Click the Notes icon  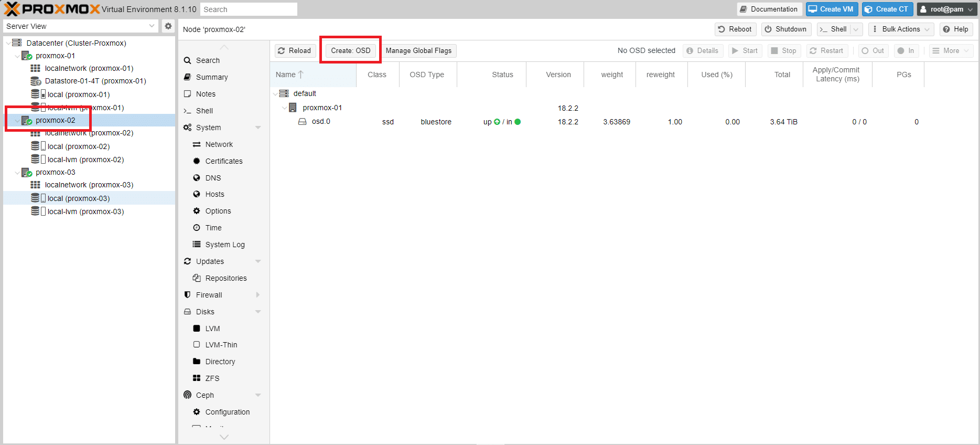(x=188, y=94)
